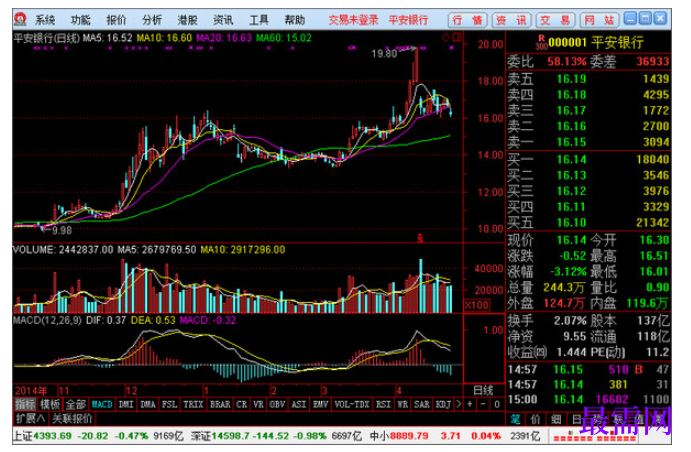Click the 平安银行 link in title bar
Screen dimensions: 691x452
point(408,20)
